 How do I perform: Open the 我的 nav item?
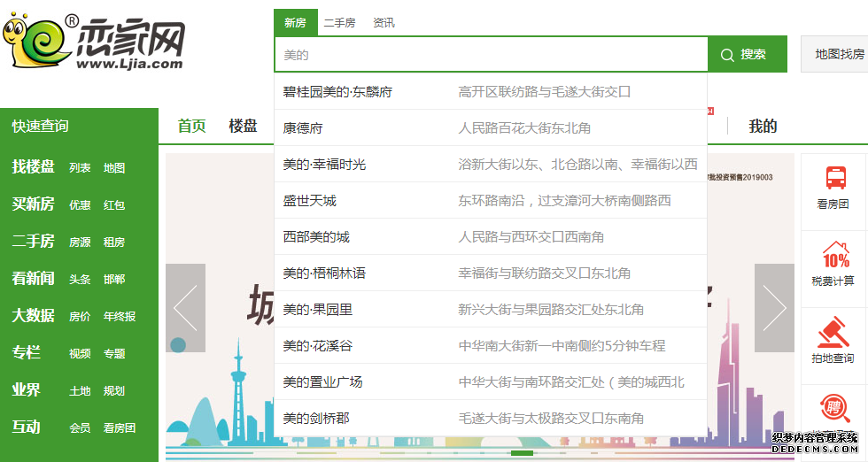tap(763, 127)
